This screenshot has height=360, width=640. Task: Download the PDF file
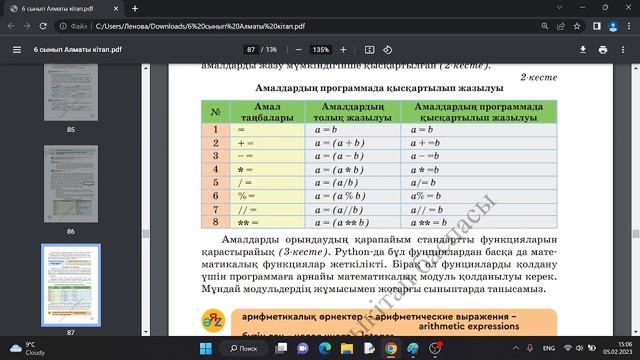pyautogui.click(x=583, y=50)
